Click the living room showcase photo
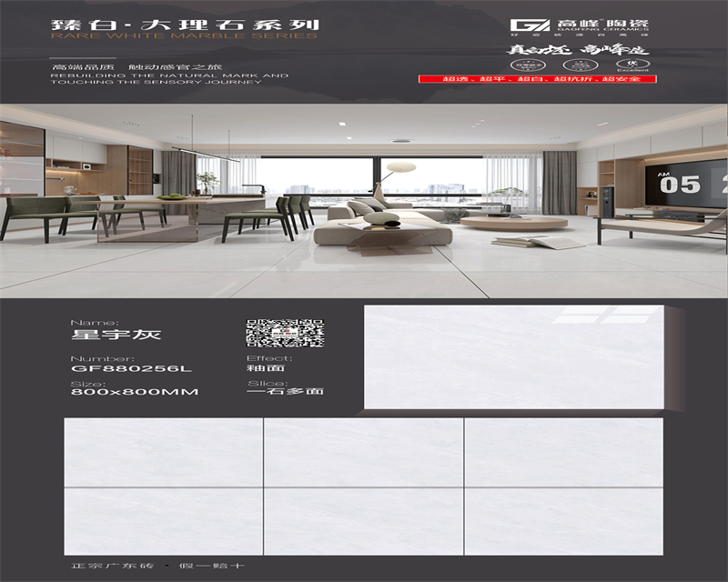Screen dimensions: 728x582 click(364, 200)
